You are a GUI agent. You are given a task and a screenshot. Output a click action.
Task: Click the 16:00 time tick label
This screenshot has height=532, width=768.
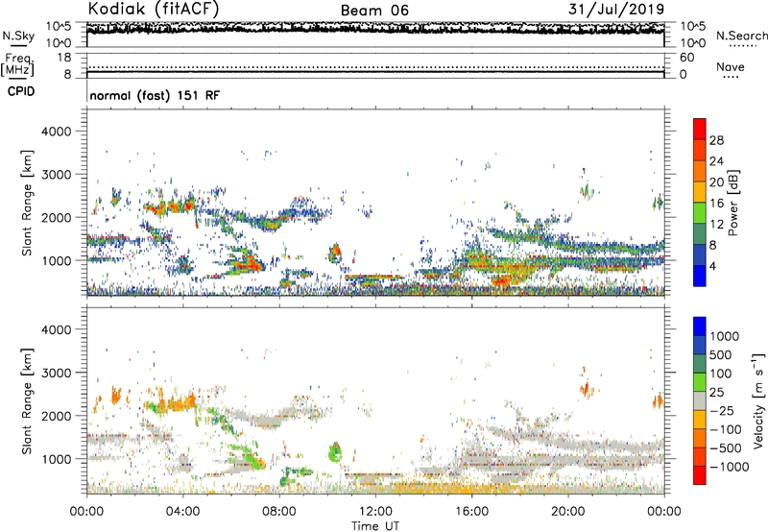(471, 512)
